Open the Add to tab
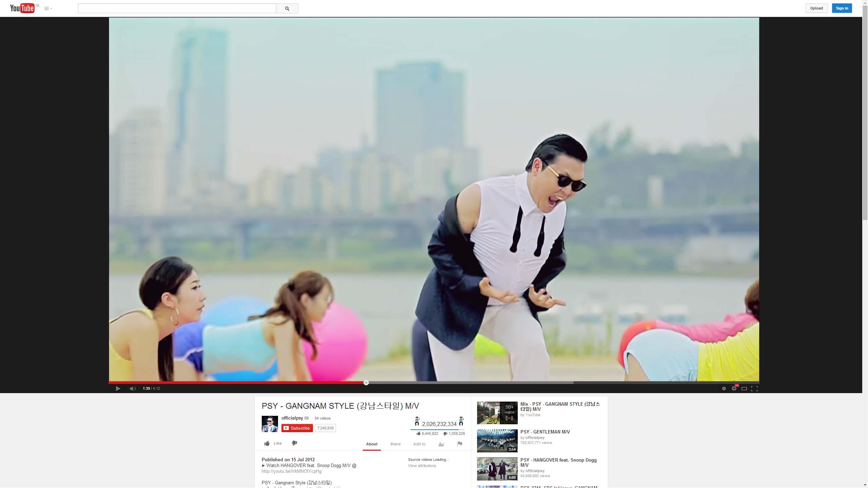The height and width of the screenshot is (488, 868). click(419, 444)
